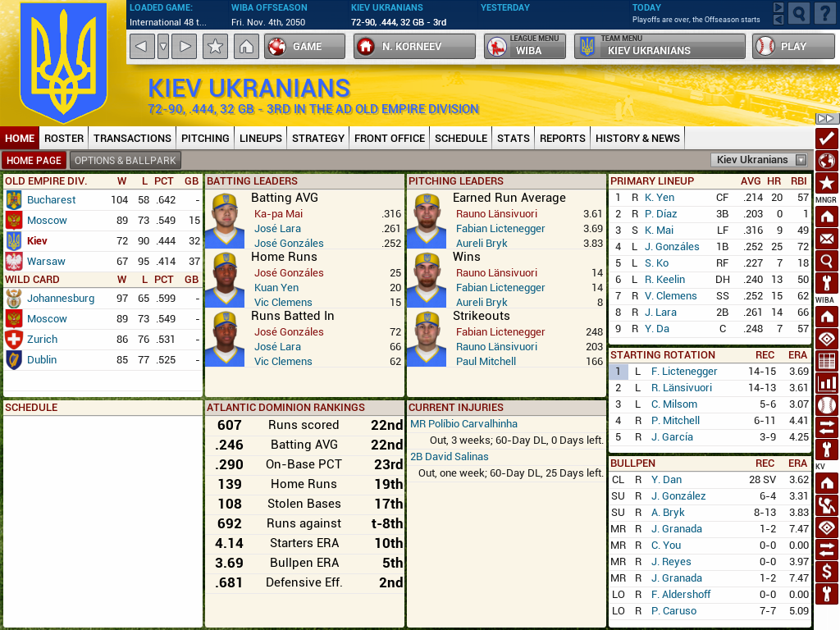Image resolution: width=840 pixels, height=630 pixels.
Task: Click the bookmark star icon in top toolbar
Action: point(215,47)
